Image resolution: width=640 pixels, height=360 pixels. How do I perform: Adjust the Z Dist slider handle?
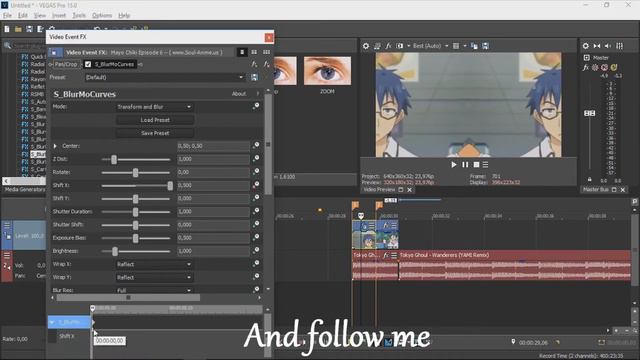point(114,159)
